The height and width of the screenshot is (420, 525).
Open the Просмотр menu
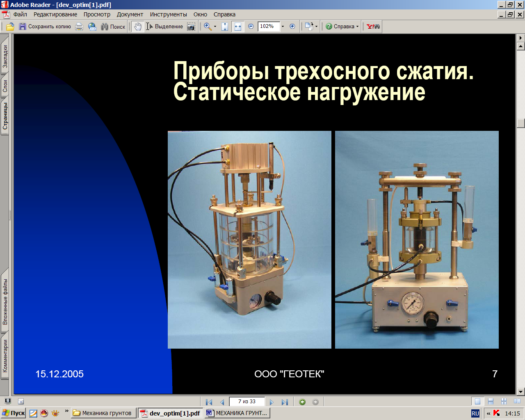point(97,14)
